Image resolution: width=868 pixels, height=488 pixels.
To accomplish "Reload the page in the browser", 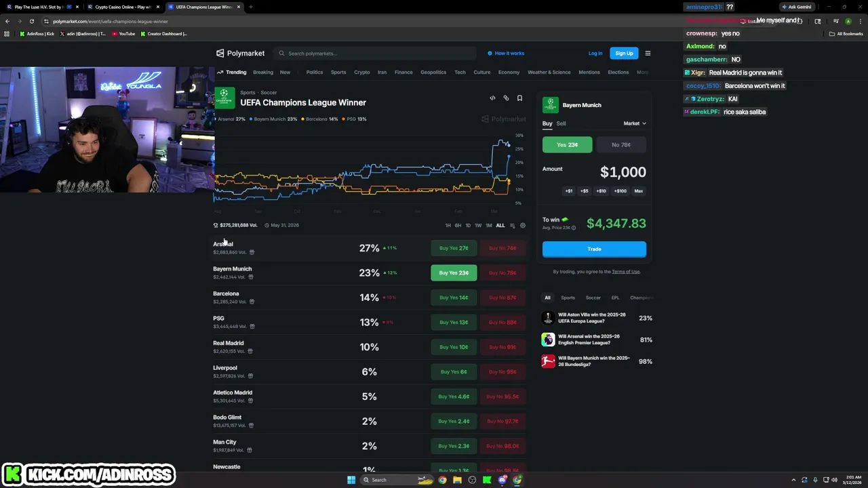I will (31, 21).
